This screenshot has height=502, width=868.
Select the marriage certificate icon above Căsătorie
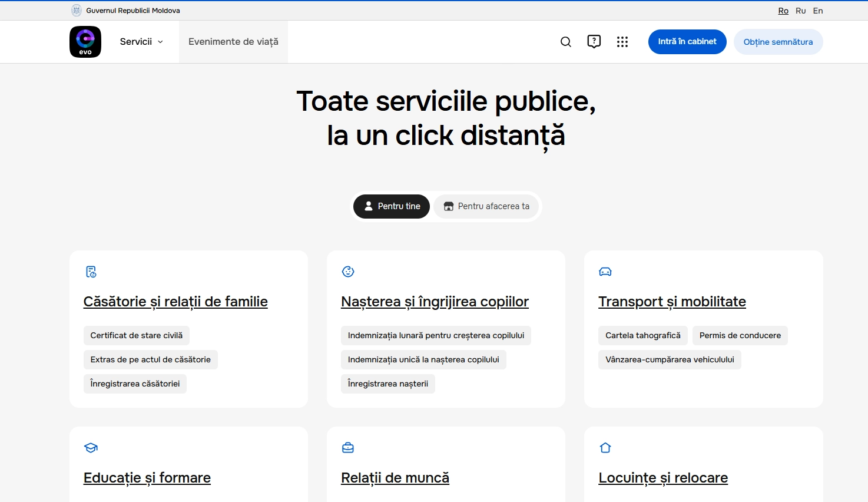[91, 272]
